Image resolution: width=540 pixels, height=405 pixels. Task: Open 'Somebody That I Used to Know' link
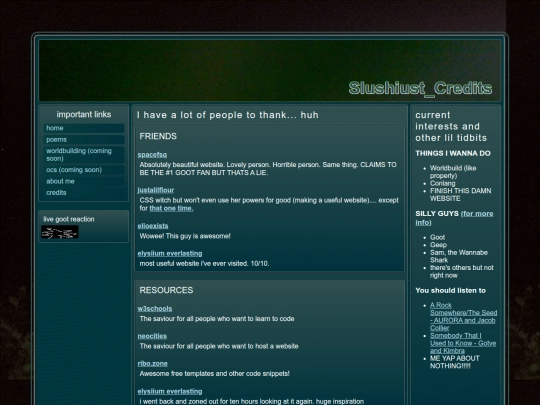coord(463,343)
